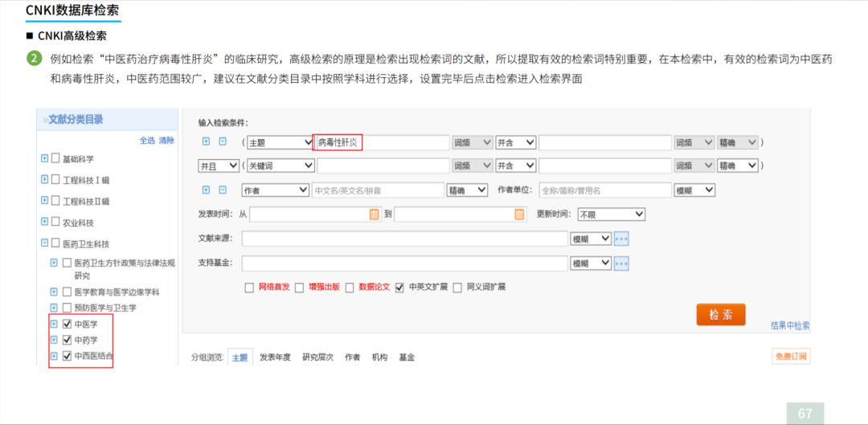Expand the 农业科技 category
868x425 pixels.
point(45,222)
